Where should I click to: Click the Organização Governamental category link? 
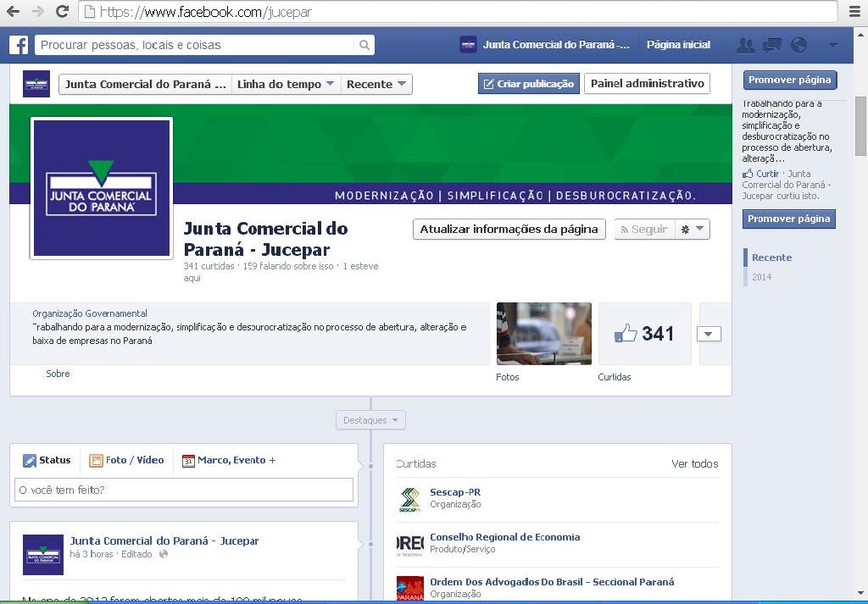click(x=90, y=313)
